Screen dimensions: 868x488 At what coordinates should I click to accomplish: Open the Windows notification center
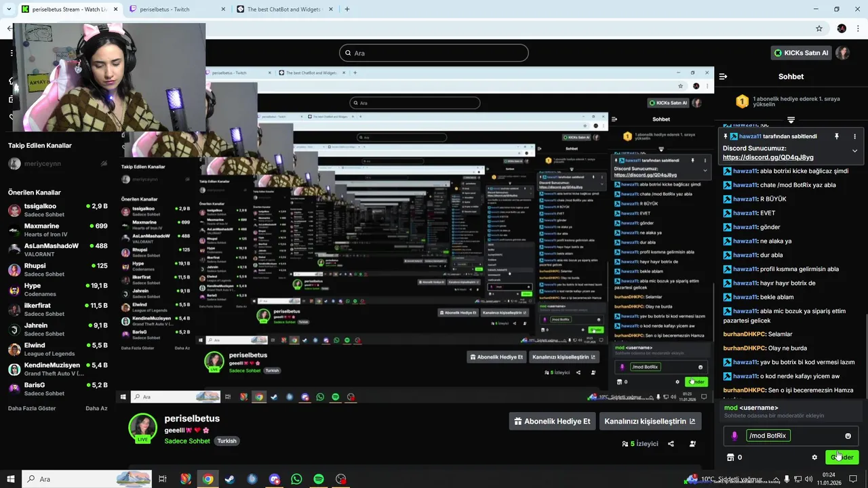(x=853, y=479)
